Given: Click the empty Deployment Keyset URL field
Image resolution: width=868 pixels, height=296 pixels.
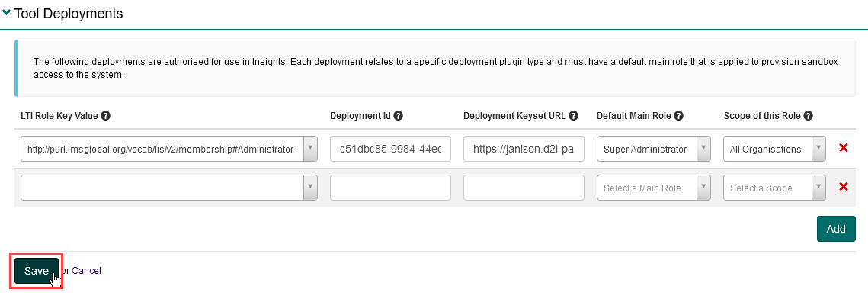Looking at the screenshot, I should pos(524,188).
